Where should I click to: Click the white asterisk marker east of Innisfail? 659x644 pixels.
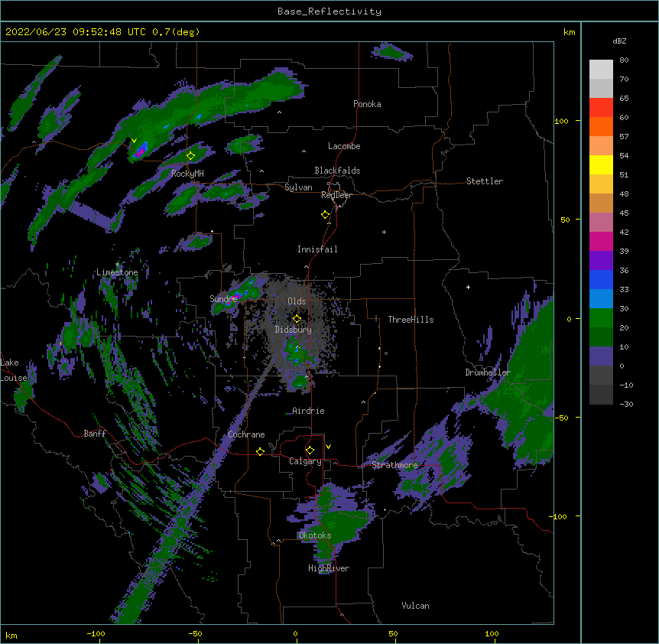tap(384, 232)
